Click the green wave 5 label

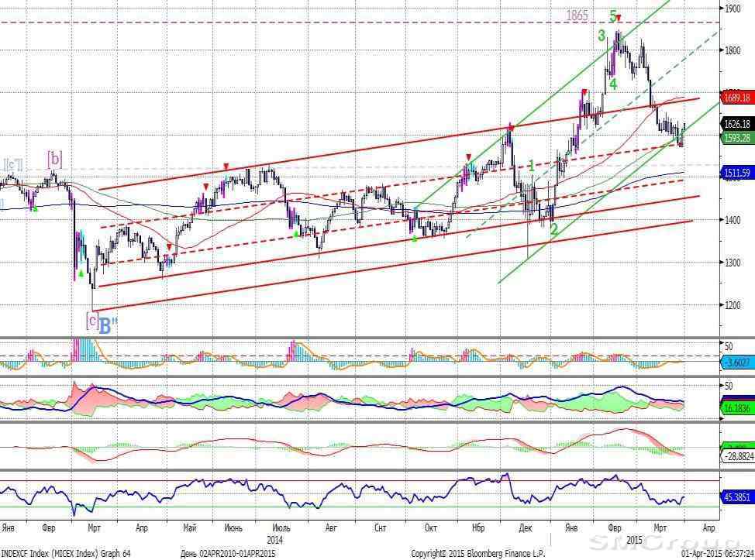[x=613, y=16]
